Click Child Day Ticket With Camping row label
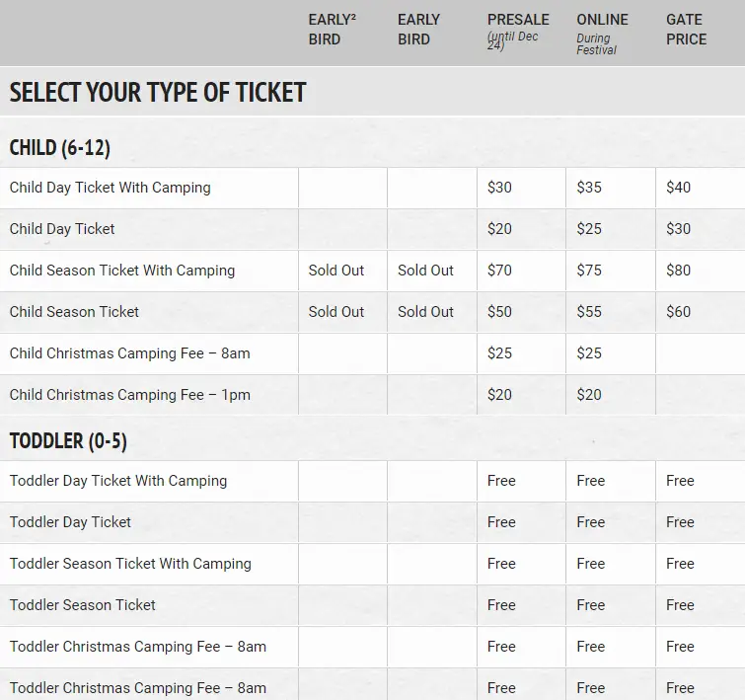Image resolution: width=745 pixels, height=700 pixels. (110, 188)
